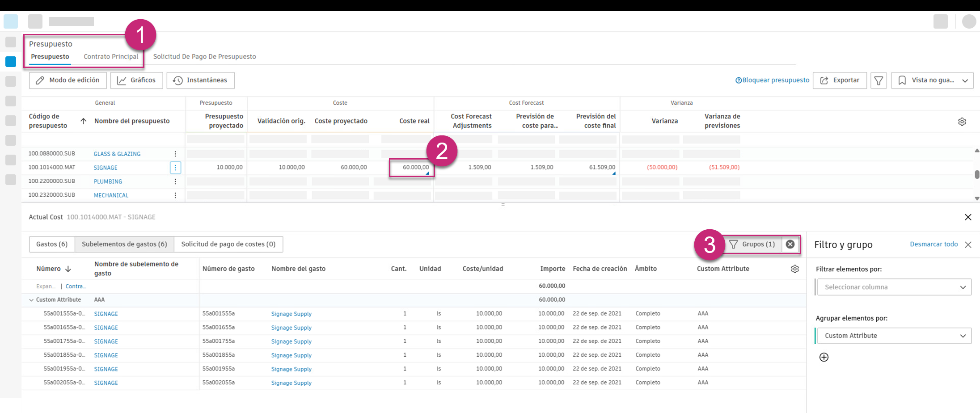The image size is (980, 413).
Task: Click Presupuesto proyectado value 10.000,00
Action: pos(230,168)
